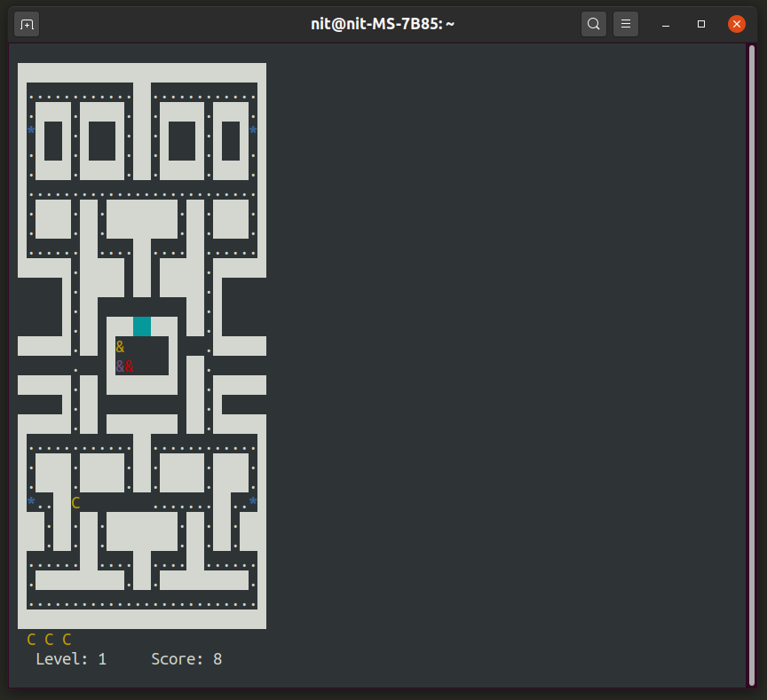Click the teal ghost house door
This screenshot has height=700, width=767.
tap(142, 326)
